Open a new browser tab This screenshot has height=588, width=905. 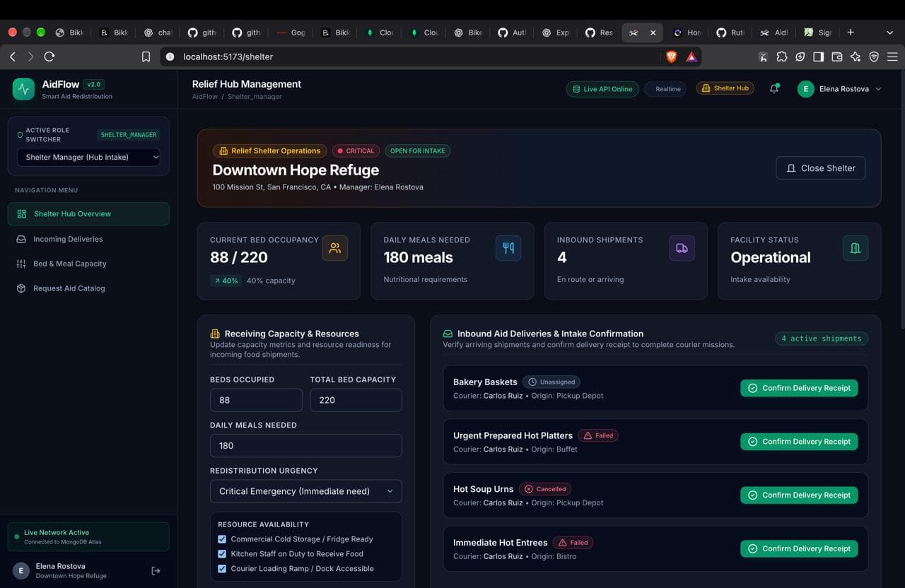click(851, 33)
